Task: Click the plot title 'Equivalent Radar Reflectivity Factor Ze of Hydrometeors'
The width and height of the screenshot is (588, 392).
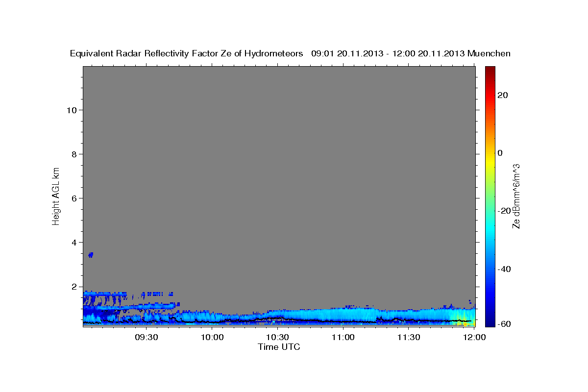Action: [x=187, y=54]
